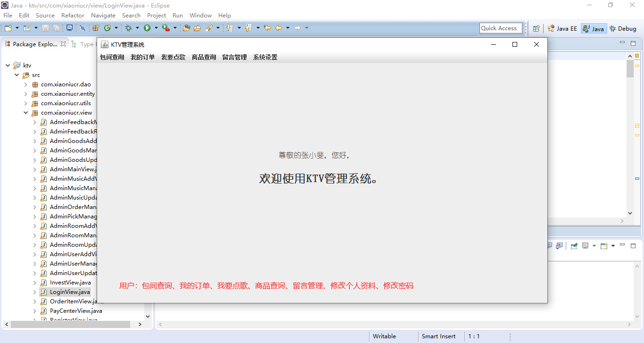Click the New file toolbar icon
Screen dimensions: 644x343
[8, 28]
